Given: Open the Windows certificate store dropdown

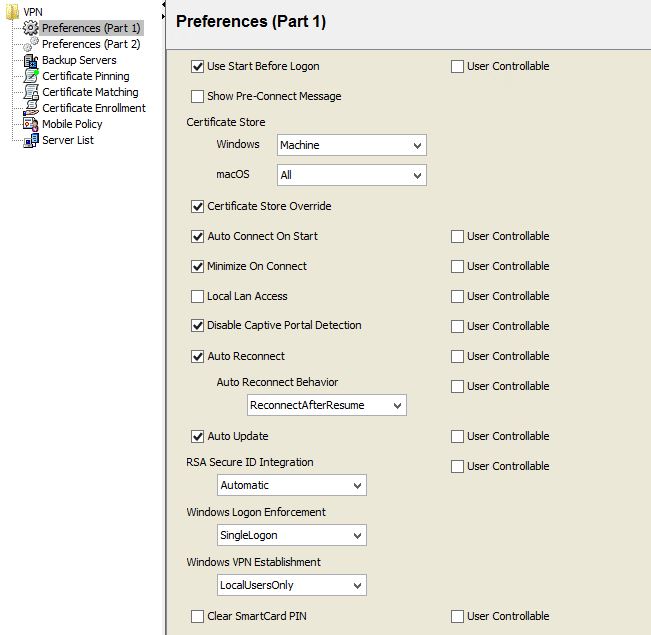Looking at the screenshot, I should (x=352, y=145).
